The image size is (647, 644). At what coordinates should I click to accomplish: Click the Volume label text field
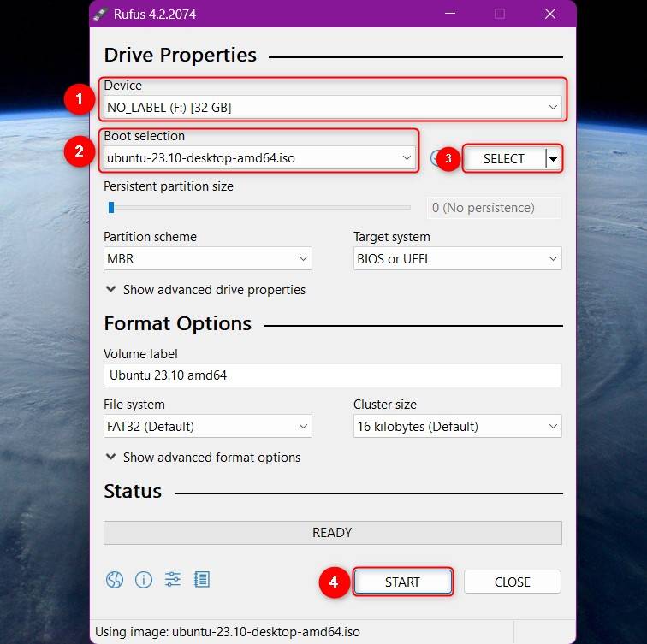click(x=332, y=375)
